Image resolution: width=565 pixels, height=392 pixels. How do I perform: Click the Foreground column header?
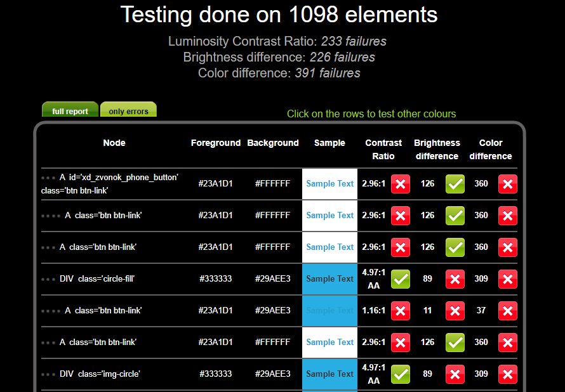[x=215, y=143]
